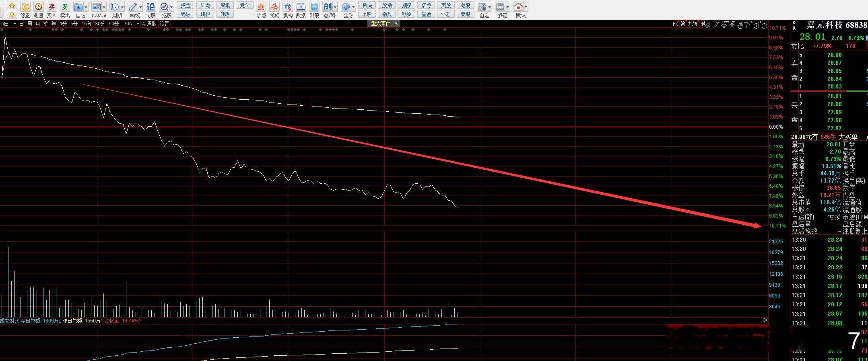Open the 多周期 multi-period tab

click(x=149, y=24)
